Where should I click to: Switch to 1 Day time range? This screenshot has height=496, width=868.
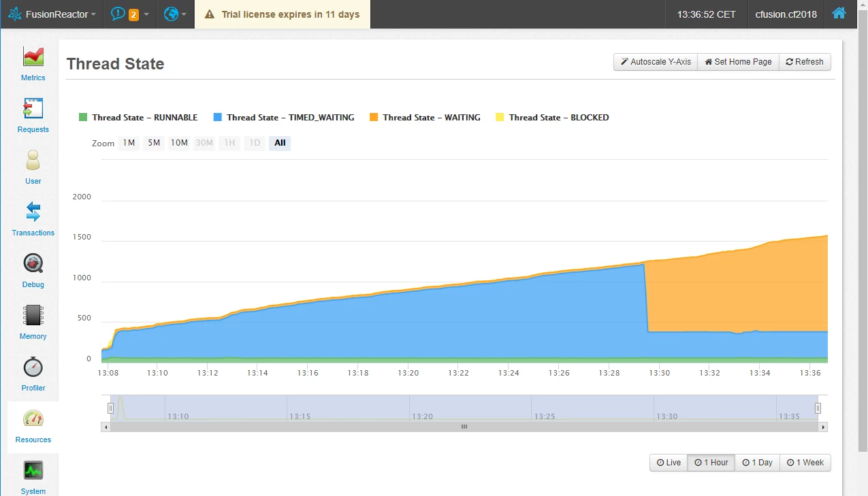pos(757,463)
